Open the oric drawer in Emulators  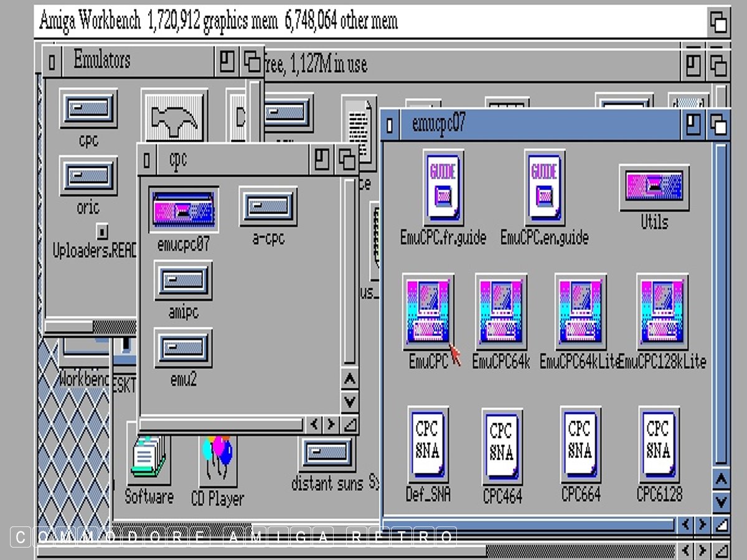pos(88,177)
